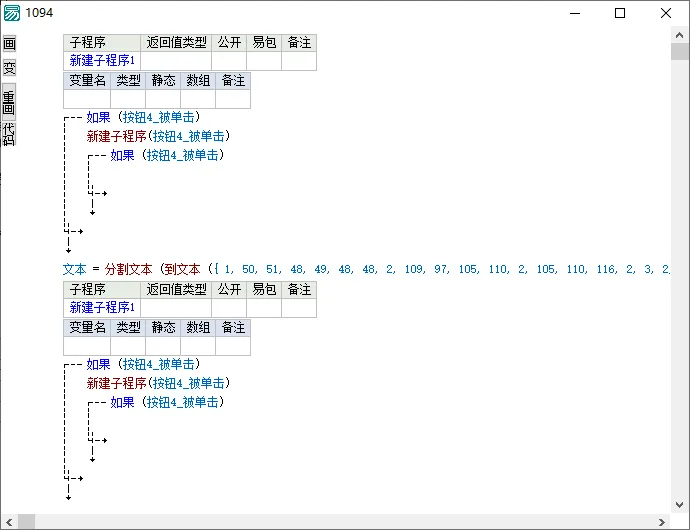
Task: Click the top 返回值类型 column header
Action: [176, 42]
